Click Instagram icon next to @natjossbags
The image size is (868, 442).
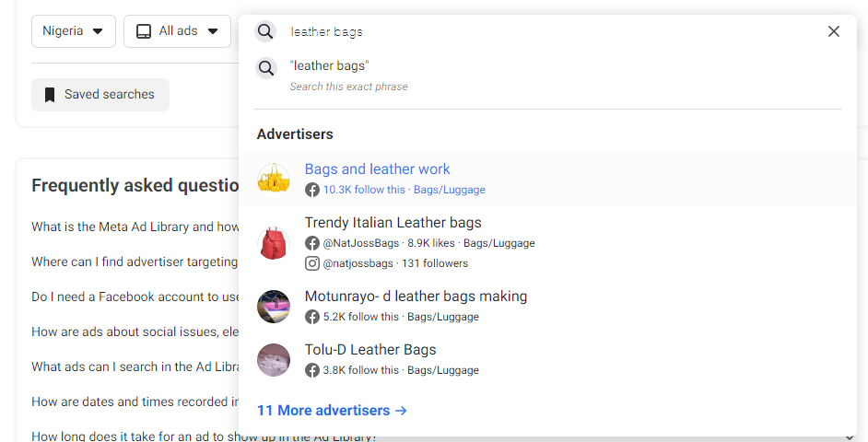pyautogui.click(x=312, y=263)
